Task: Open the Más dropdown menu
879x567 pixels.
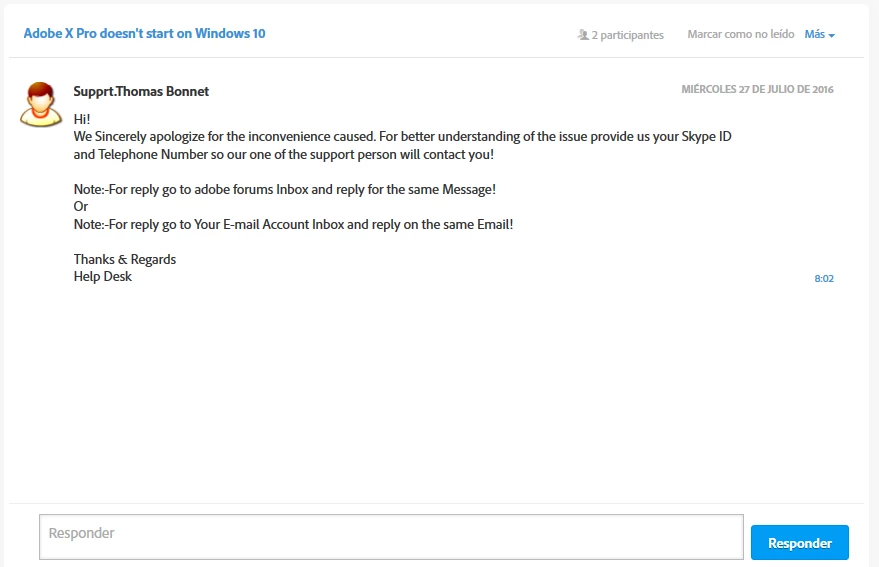Action: [x=814, y=34]
